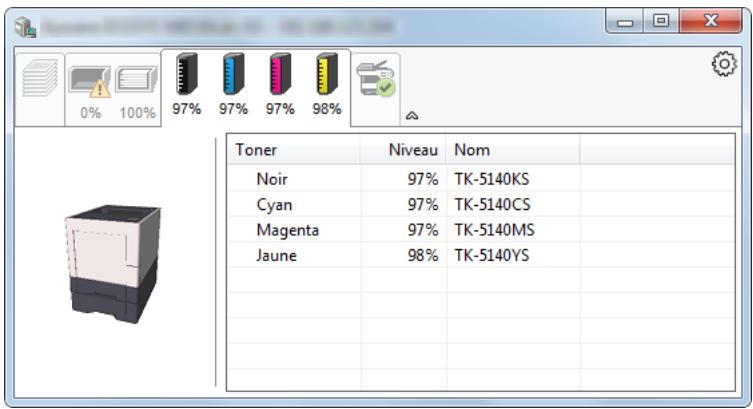Sort by the Niveau column header
The width and height of the screenshot is (753, 409).
[403, 150]
